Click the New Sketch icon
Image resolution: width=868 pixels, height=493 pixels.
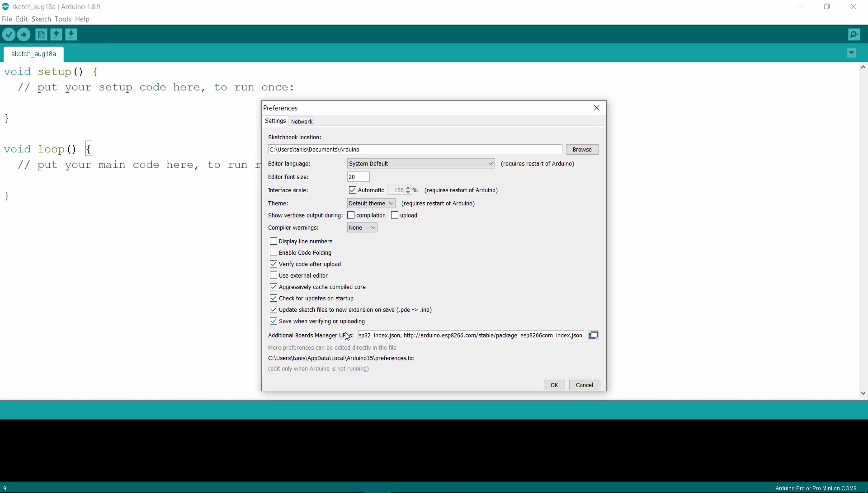[x=41, y=34]
